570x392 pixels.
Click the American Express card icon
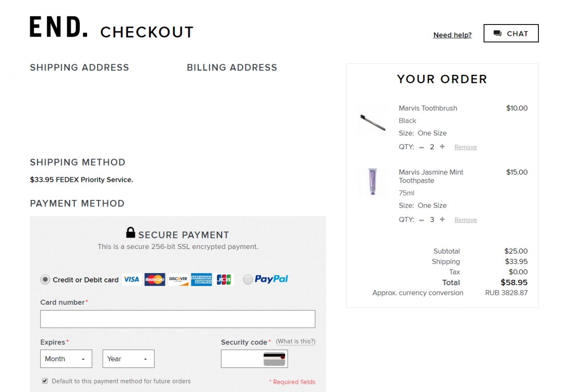coord(201,279)
